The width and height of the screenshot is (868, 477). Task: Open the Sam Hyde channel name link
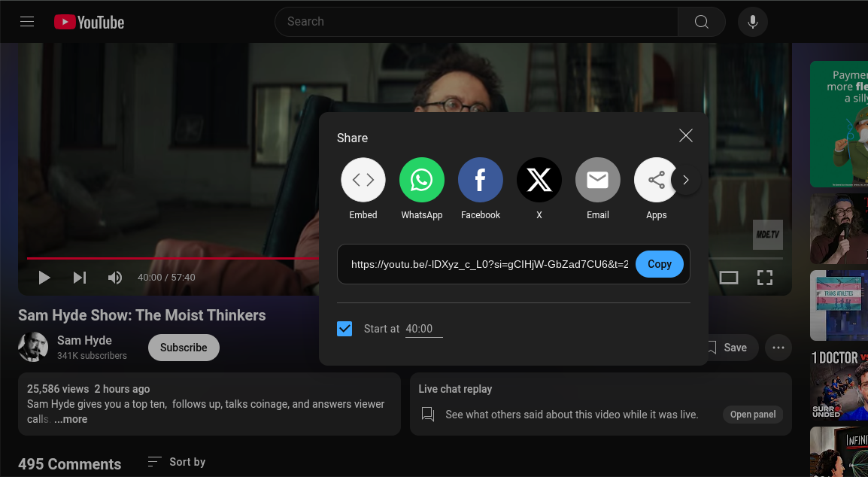coord(84,340)
